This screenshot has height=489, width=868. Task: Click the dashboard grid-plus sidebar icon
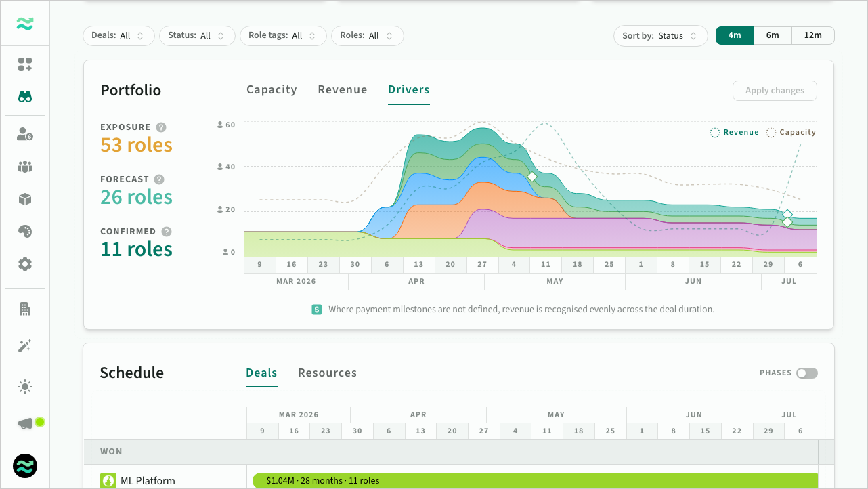(25, 64)
